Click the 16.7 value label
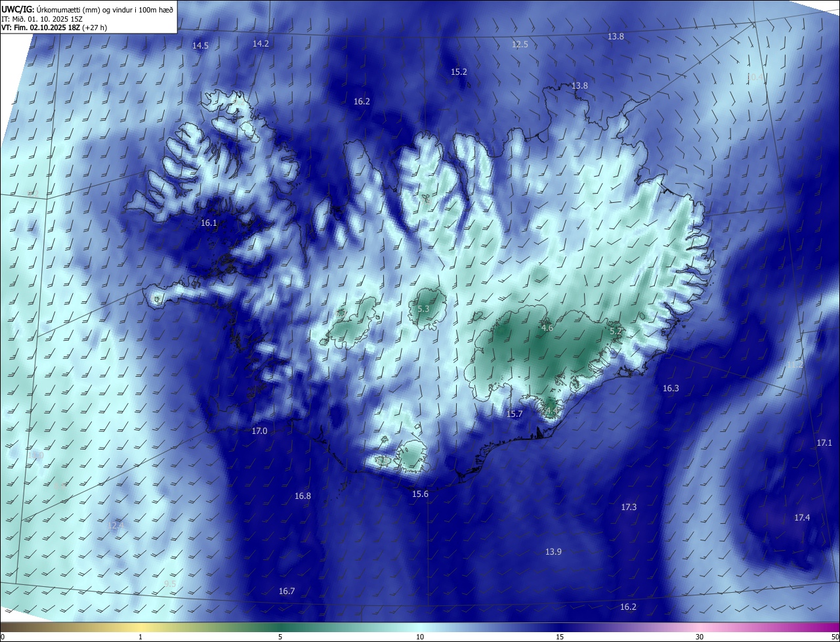 [x=287, y=591]
